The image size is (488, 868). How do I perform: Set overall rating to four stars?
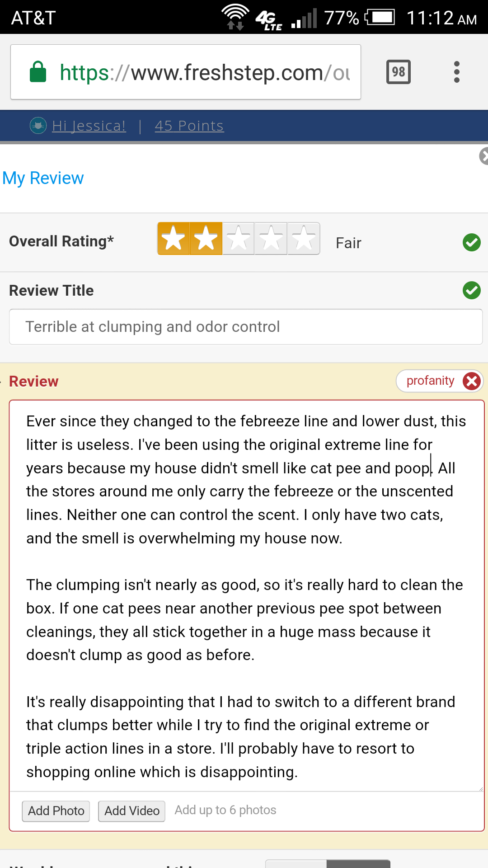coord(271,239)
